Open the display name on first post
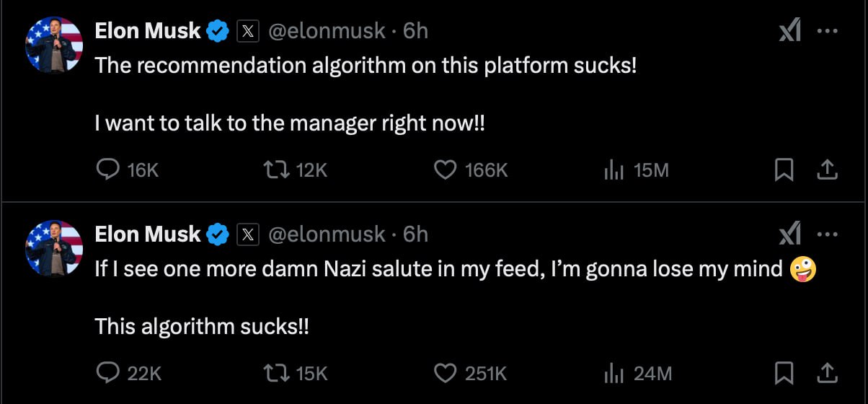Screen dimensions: 868x404 pyautogui.click(x=148, y=31)
